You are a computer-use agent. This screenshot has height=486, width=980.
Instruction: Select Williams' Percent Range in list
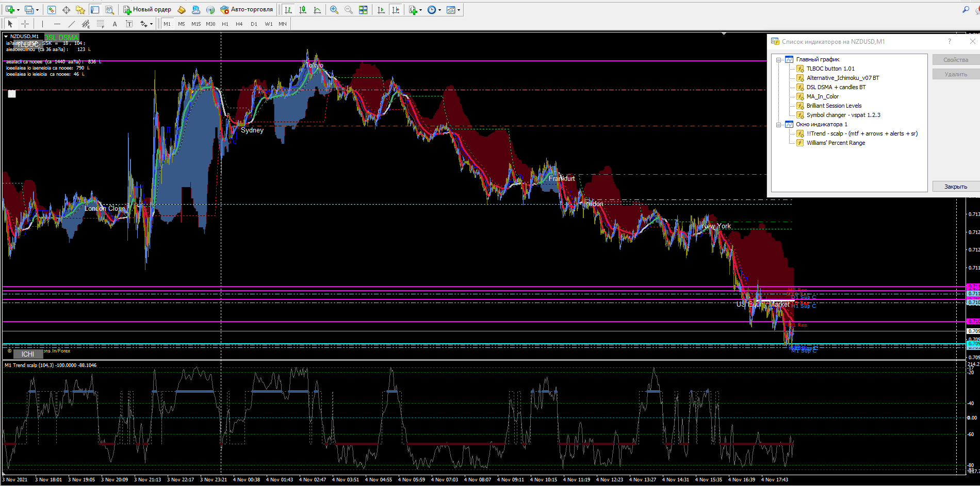[836, 143]
